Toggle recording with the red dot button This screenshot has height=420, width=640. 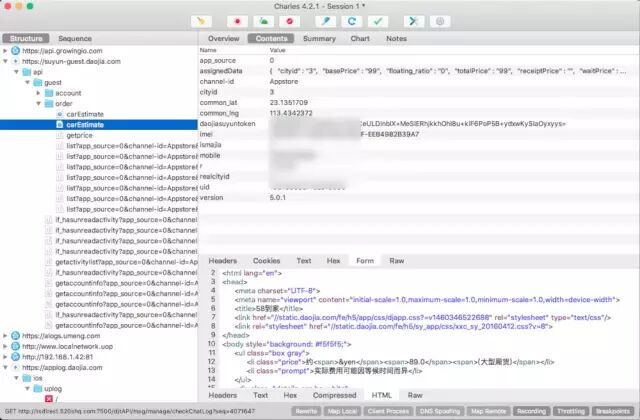[x=237, y=21]
